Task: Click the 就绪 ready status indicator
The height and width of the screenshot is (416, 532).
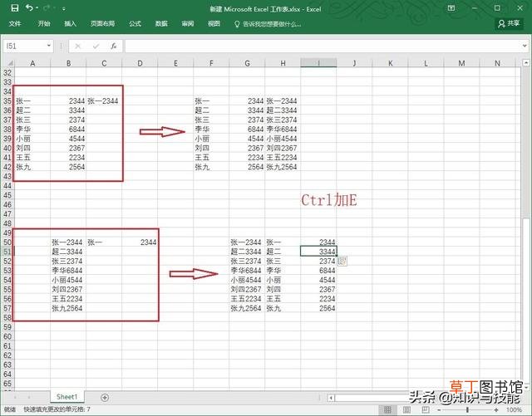Action: (x=10, y=409)
